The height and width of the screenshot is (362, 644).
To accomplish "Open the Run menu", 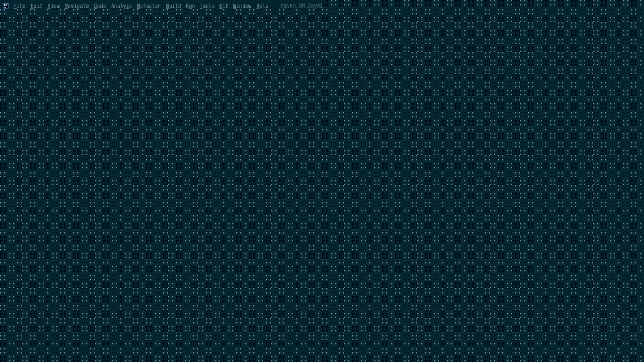I will pyautogui.click(x=191, y=6).
